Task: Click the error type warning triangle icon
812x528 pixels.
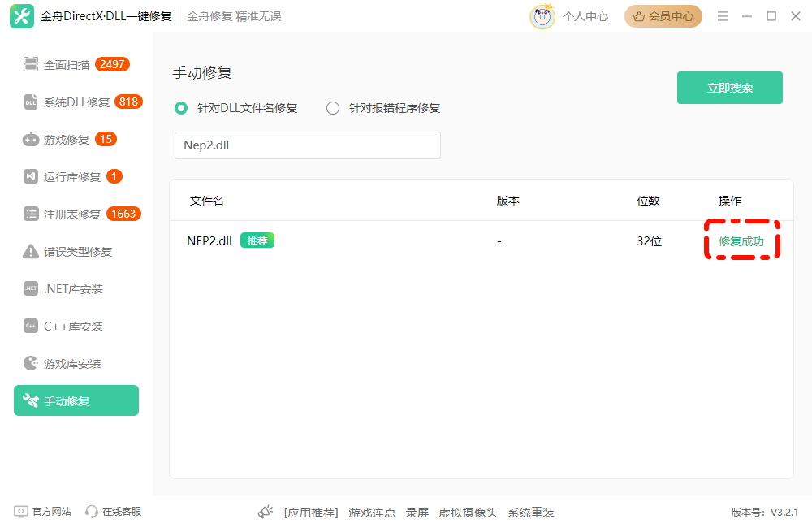Action: (31, 251)
